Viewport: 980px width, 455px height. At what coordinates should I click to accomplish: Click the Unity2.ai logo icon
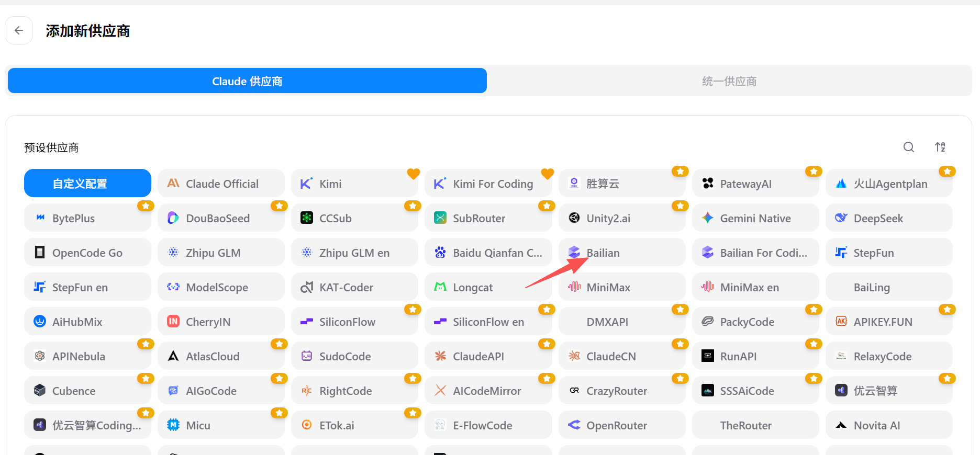[x=574, y=218]
